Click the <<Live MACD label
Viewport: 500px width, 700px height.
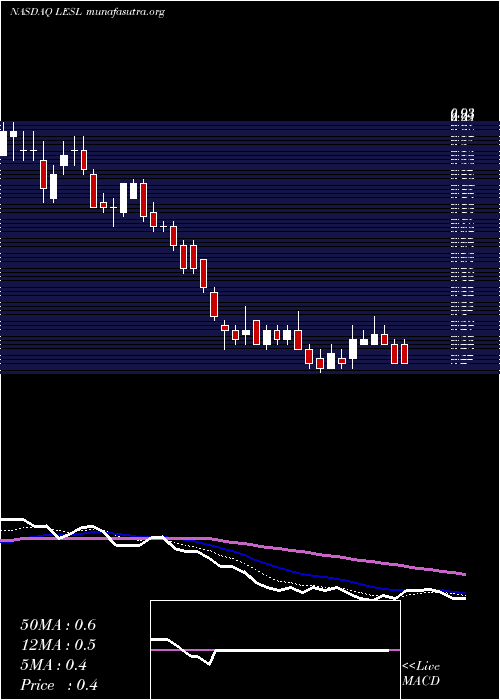point(421,673)
